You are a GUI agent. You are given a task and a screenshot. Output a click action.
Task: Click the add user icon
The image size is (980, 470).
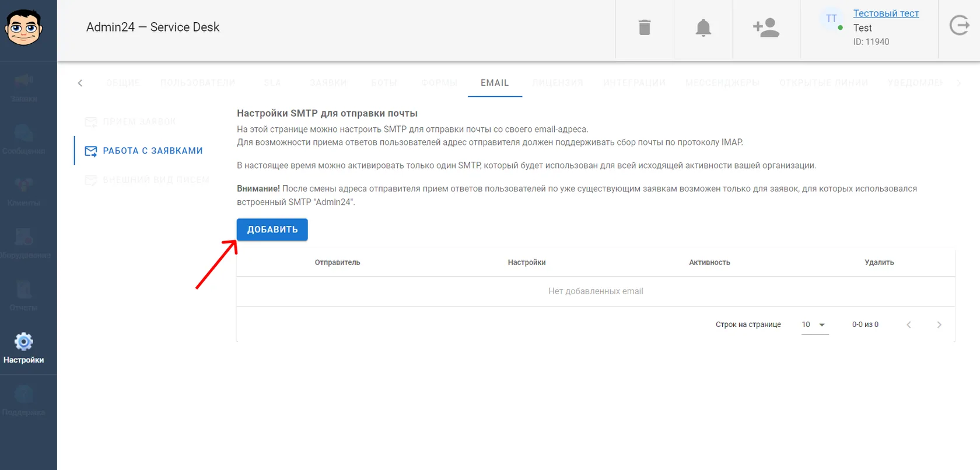tap(766, 27)
